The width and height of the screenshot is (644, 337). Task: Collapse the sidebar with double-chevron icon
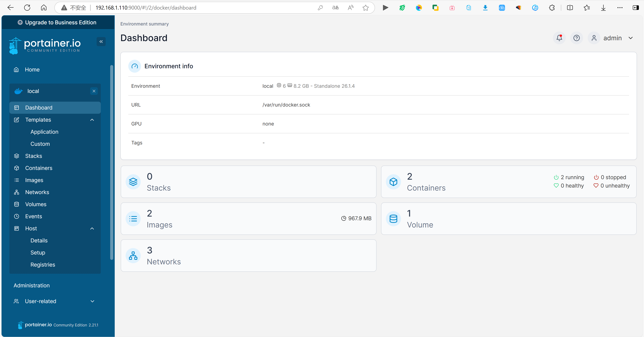tap(101, 41)
